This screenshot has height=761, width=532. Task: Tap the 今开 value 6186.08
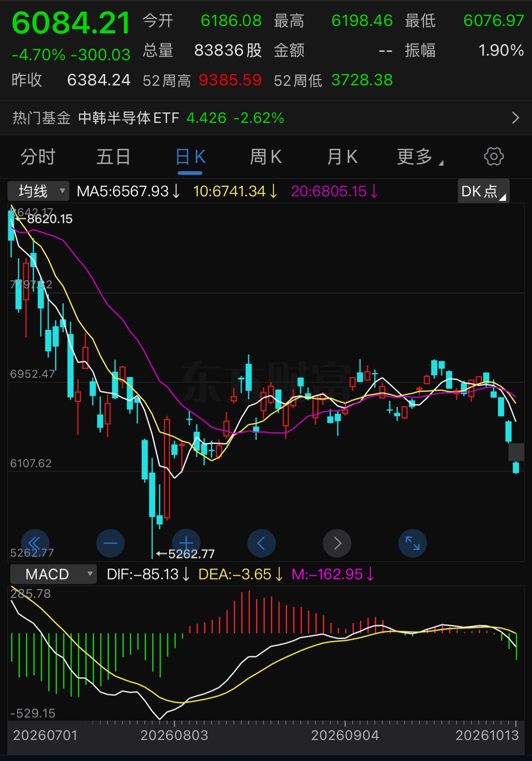(231, 20)
